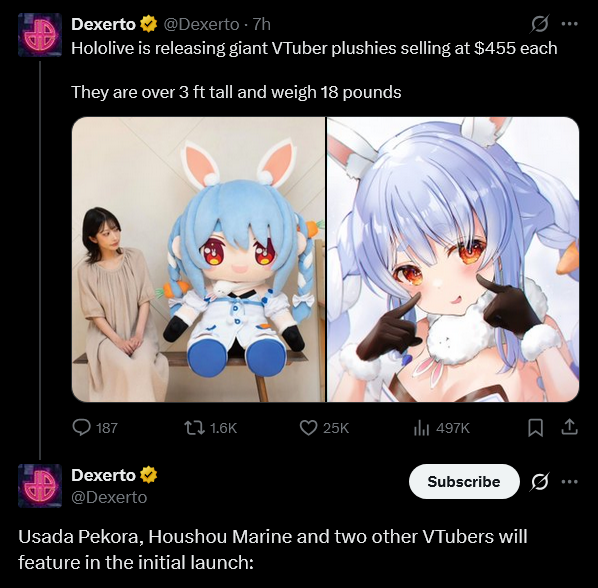Open the @Dexerto handle under second tweet name
598x588 pixels.
[109, 497]
